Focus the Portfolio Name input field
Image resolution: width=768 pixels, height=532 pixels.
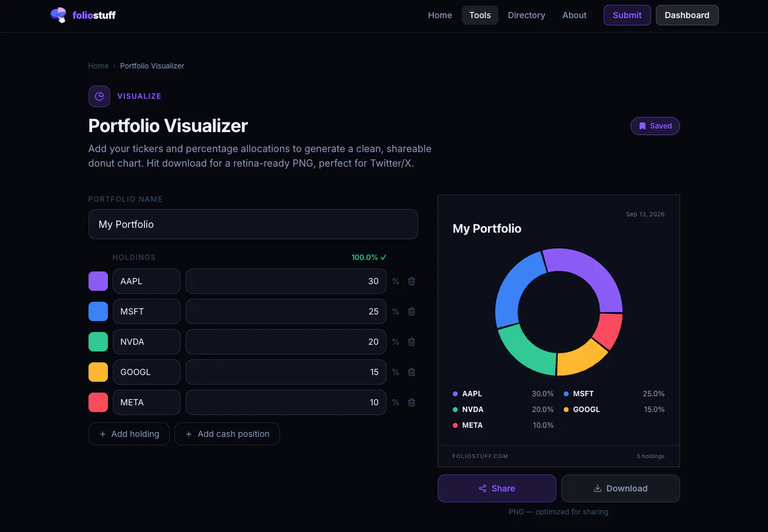point(253,224)
